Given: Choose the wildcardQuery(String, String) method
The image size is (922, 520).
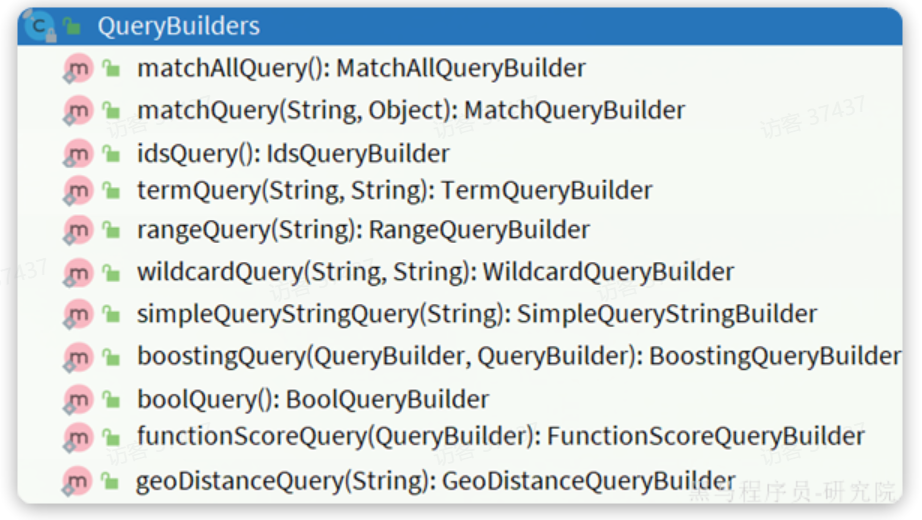Looking at the screenshot, I should click(435, 272).
